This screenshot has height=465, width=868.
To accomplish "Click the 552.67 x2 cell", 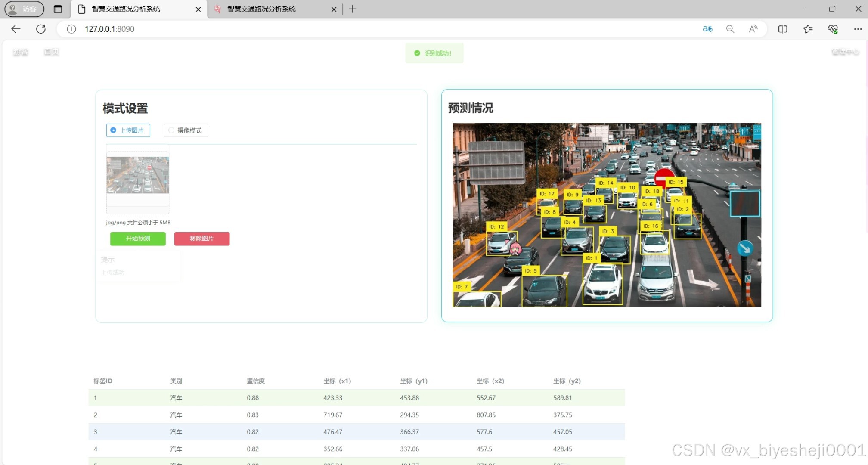I will point(486,398).
